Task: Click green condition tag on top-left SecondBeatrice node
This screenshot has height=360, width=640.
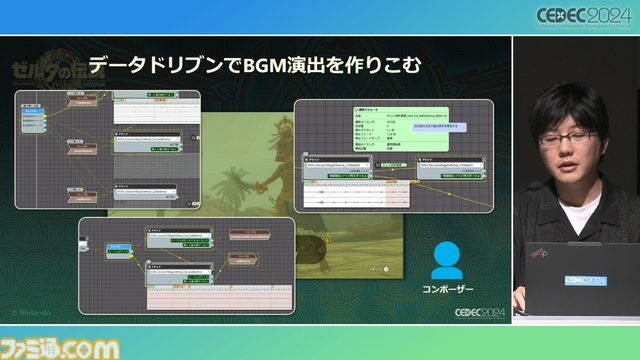Action: click(x=164, y=149)
